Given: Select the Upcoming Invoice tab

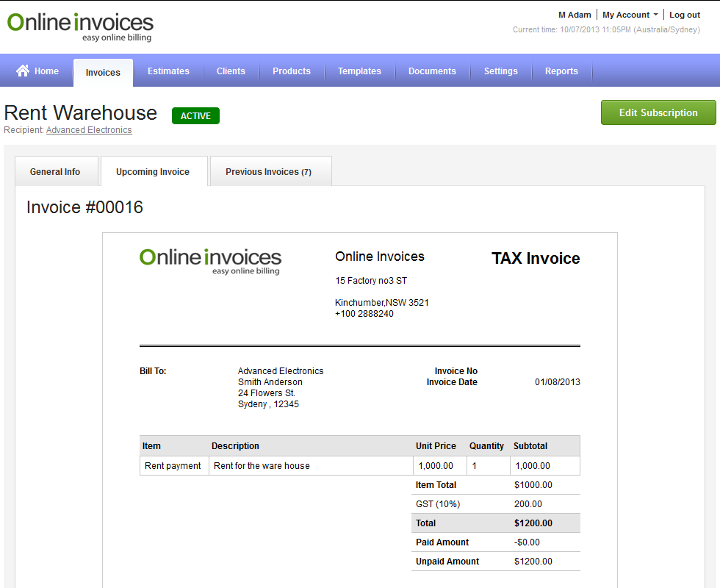Looking at the screenshot, I should click(153, 171).
